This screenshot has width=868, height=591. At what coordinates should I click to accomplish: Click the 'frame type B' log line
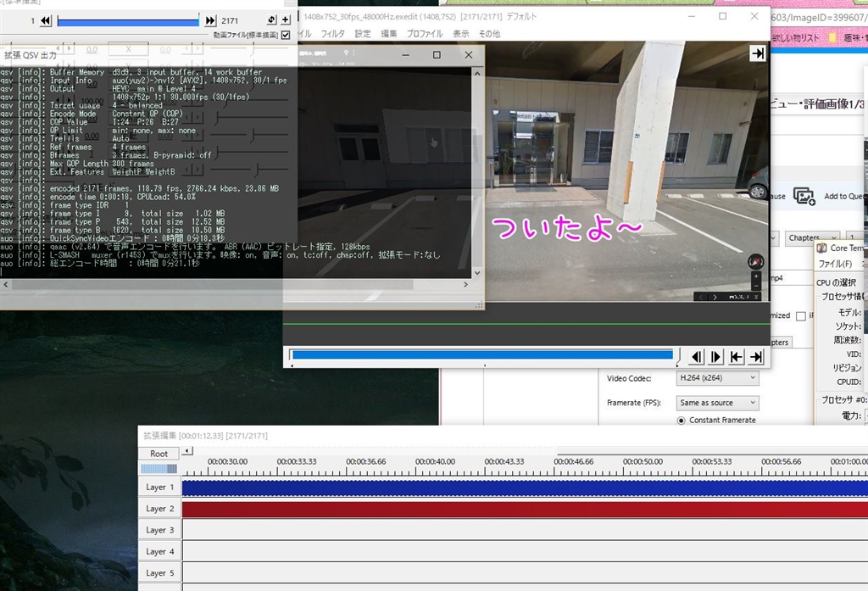pyautogui.click(x=113, y=230)
